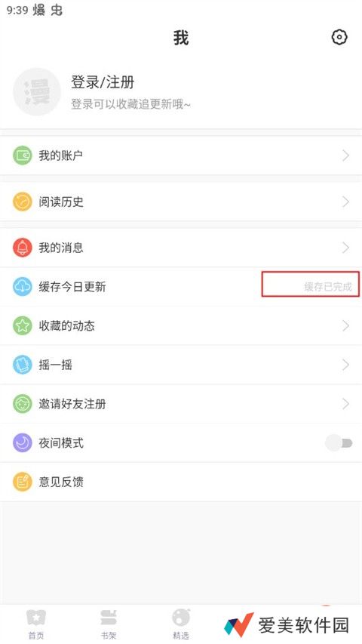Viewport: 362px width, 644px height.
Task: Open settings via the gear icon
Action: point(339,38)
